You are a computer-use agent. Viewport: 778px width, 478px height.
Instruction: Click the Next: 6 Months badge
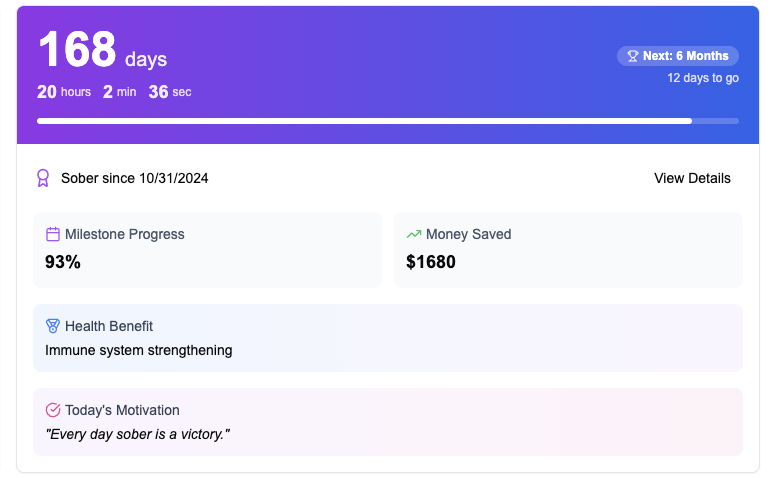pyautogui.click(x=678, y=56)
